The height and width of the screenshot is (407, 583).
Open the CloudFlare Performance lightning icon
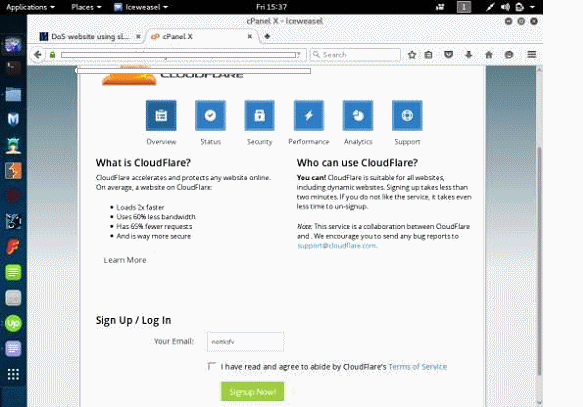pos(309,116)
